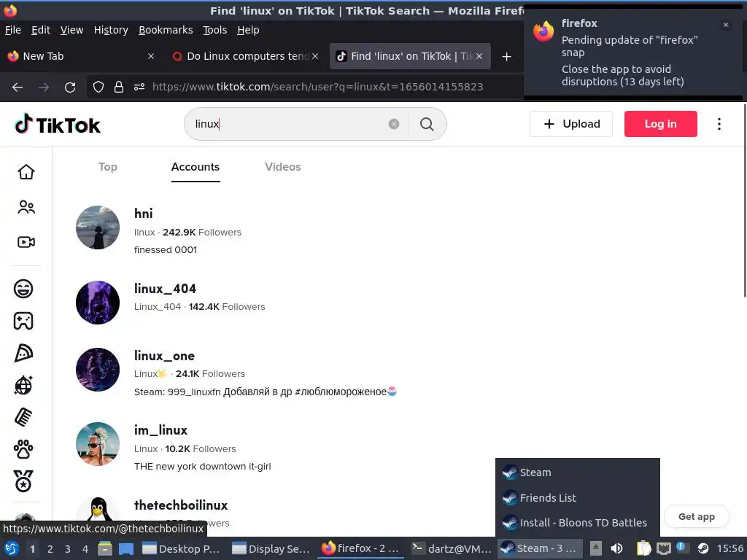Reload the page in Firefox
This screenshot has width=747, height=560.
tap(70, 87)
